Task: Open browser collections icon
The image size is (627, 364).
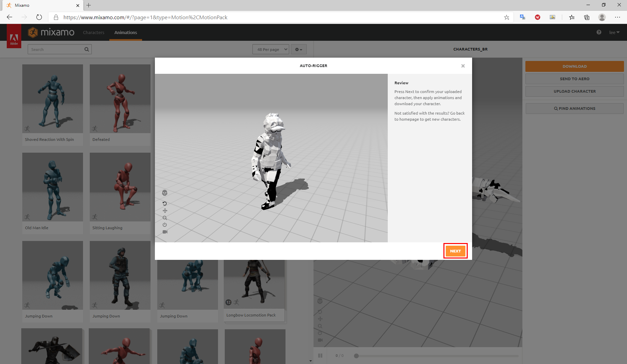Action: pos(587,17)
